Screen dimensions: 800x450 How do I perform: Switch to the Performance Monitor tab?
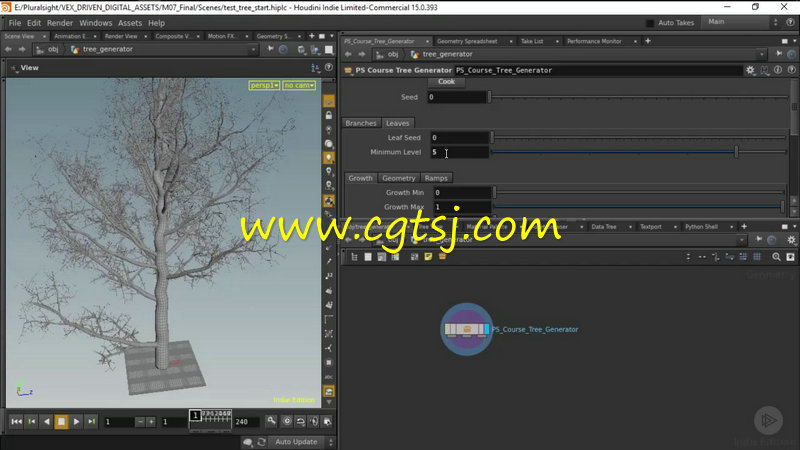coord(594,41)
